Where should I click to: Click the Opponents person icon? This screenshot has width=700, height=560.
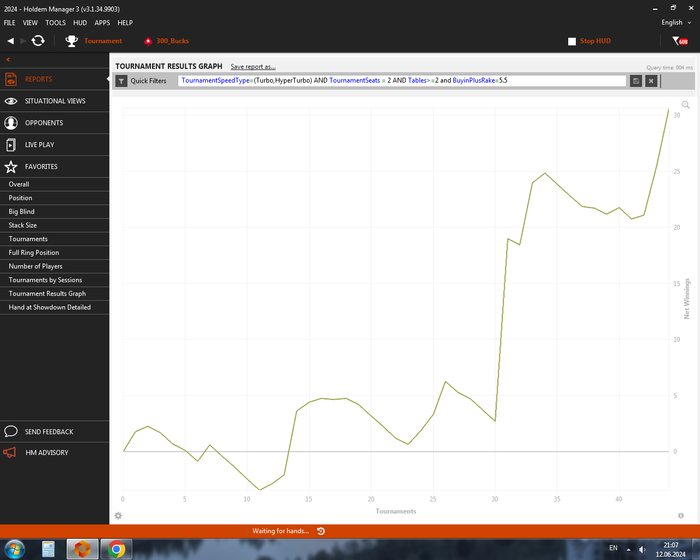[x=11, y=123]
